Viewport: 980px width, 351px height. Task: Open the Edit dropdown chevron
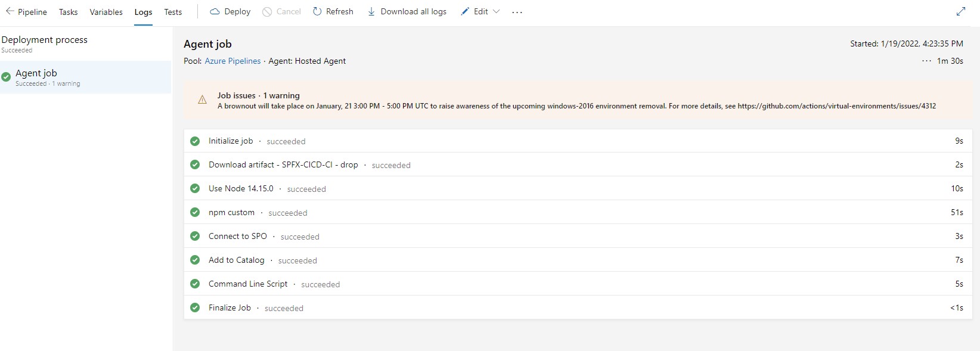click(497, 12)
